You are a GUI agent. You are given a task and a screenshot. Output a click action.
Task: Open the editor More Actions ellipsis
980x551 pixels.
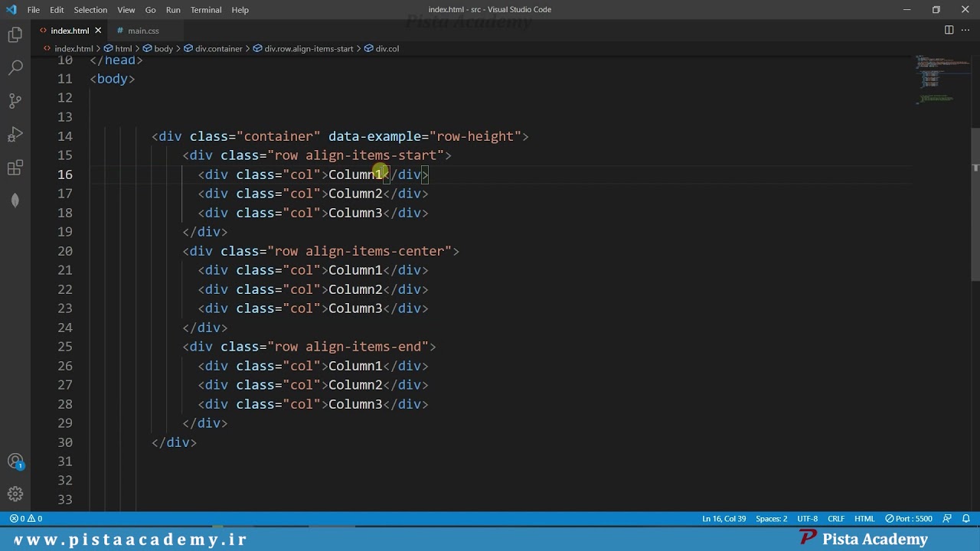[965, 30]
